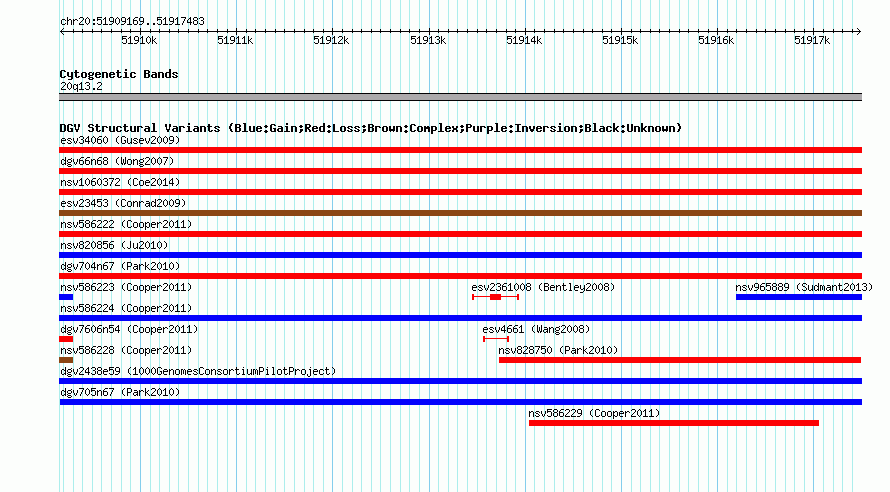This screenshot has height=492, width=890.
Task: Select the blue dgv2438e59 gain bar
Action: (x=460, y=381)
